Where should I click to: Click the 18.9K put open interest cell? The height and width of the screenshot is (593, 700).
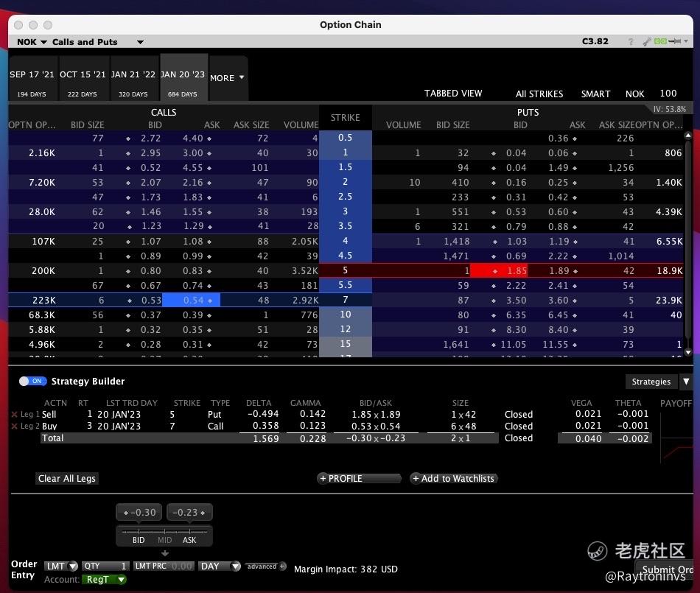pyautogui.click(x=669, y=271)
